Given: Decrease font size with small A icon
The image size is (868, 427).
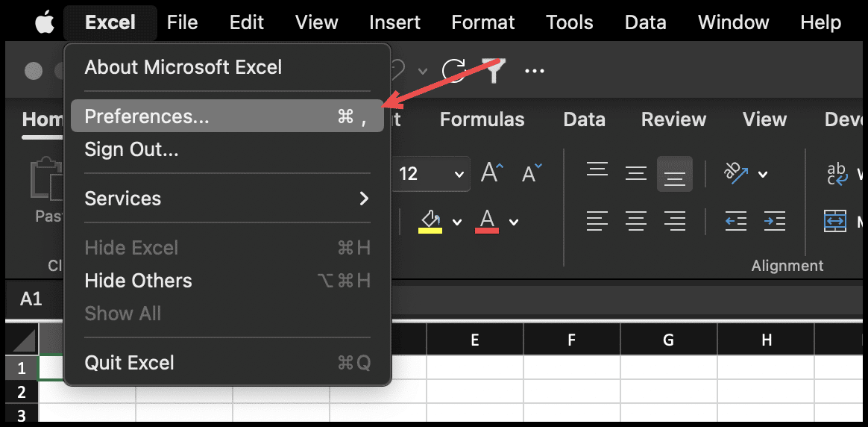Looking at the screenshot, I should click(532, 173).
